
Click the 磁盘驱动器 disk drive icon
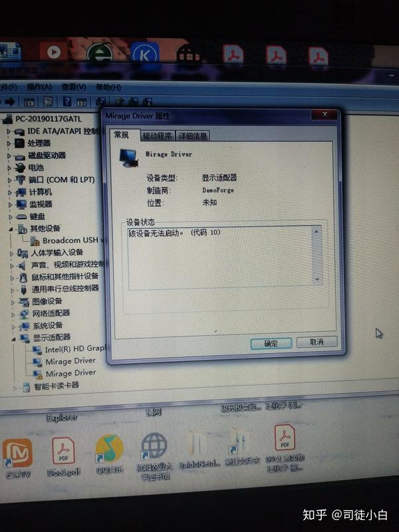click(20, 156)
